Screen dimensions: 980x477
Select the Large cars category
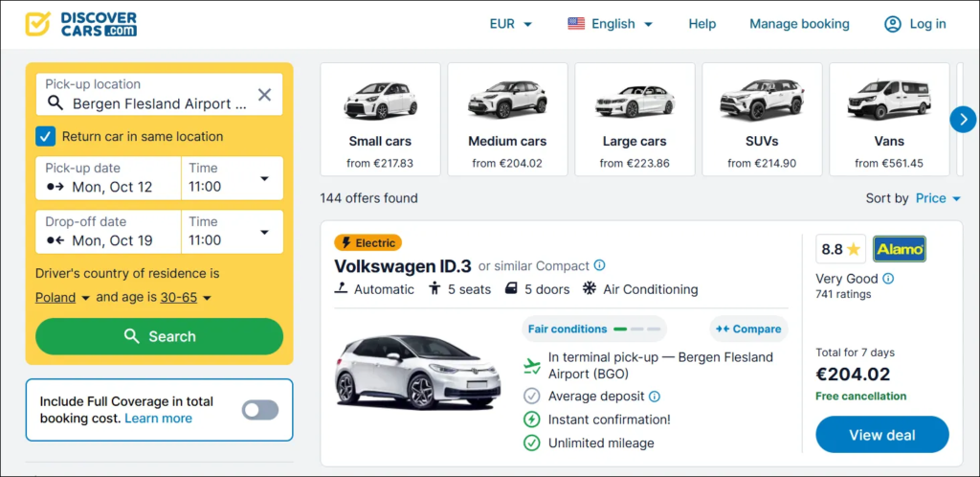[635, 120]
